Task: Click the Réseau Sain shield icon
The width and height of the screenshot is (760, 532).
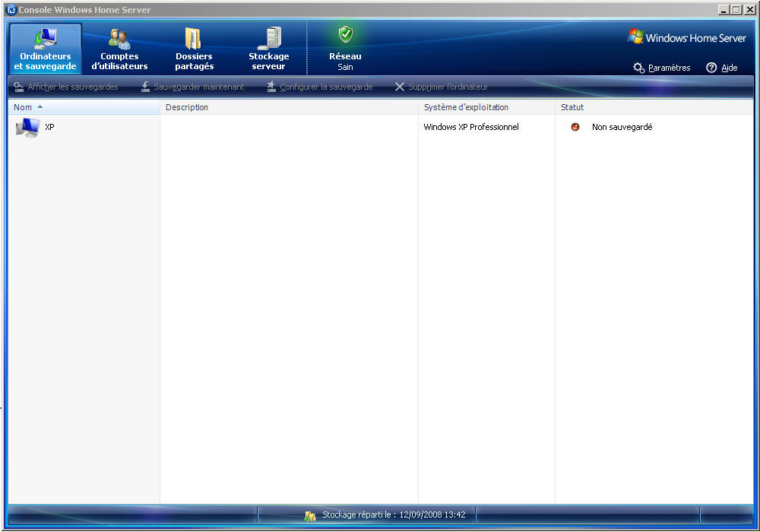Action: pos(346,34)
